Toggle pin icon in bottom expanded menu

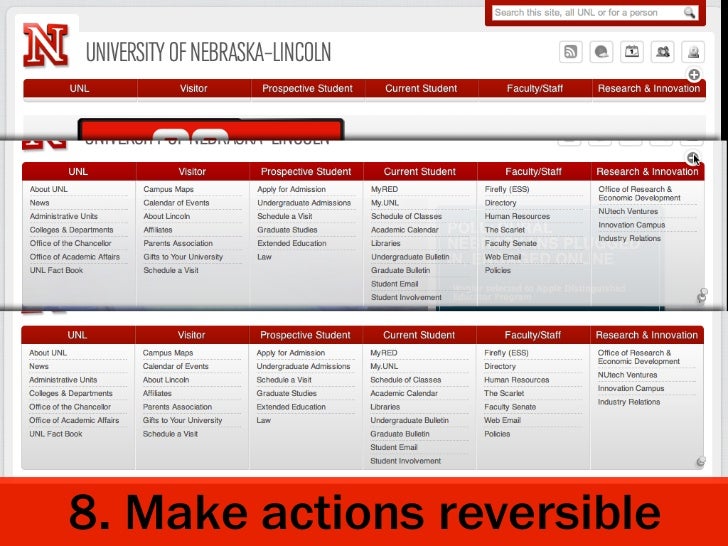[701, 461]
